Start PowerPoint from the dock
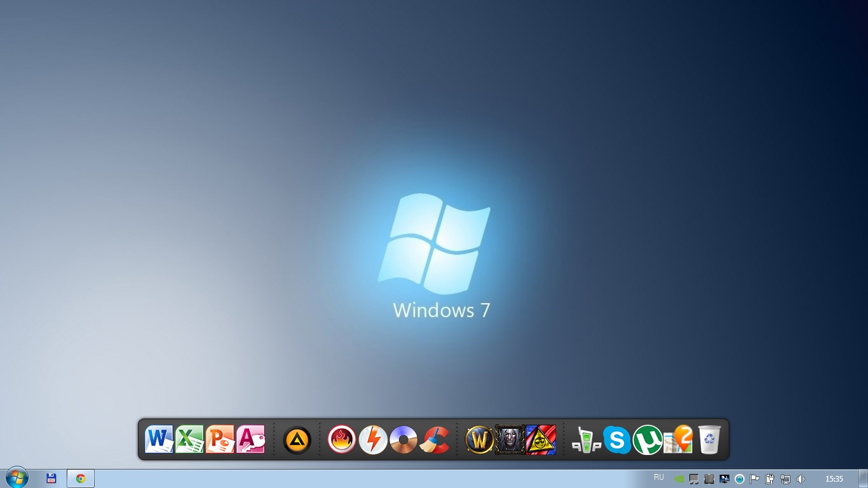 click(220, 439)
